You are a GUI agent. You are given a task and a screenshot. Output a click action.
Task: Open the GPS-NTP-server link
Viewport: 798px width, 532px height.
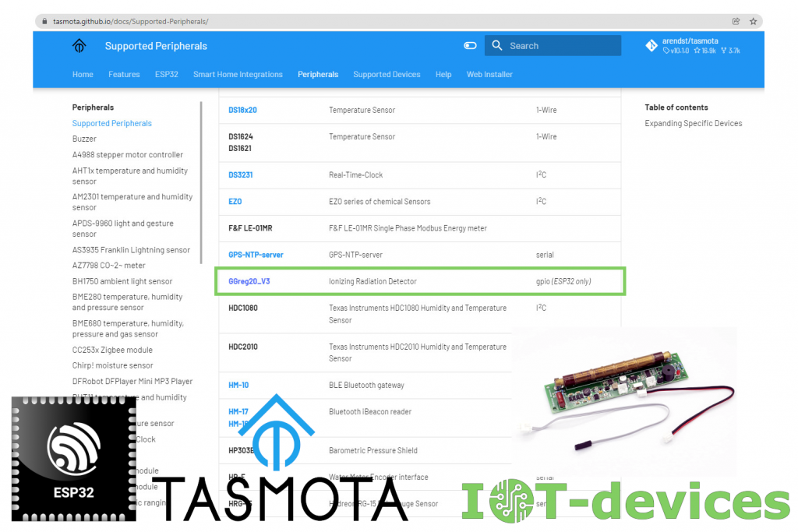click(256, 255)
